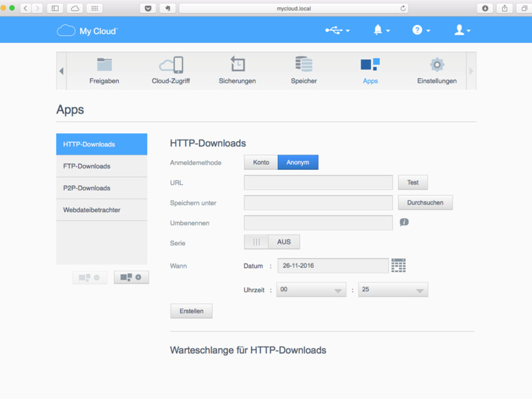
Task: Open the Top Sites grid icon
Action: pyautogui.click(x=95, y=8)
